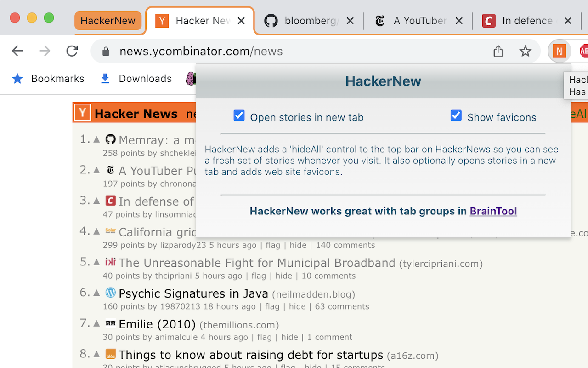The height and width of the screenshot is (368, 588).
Task: Open the neilmadden.blog site link
Action: [x=313, y=294]
